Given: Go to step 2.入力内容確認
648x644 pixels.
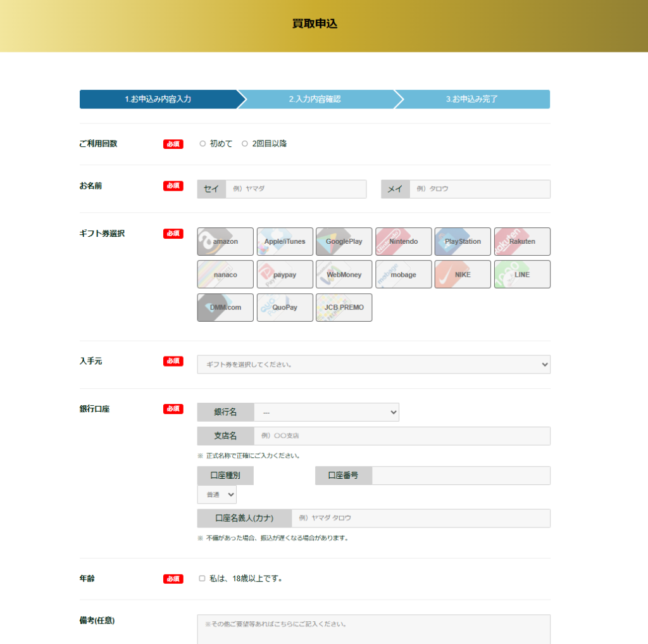Looking at the screenshot, I should click(x=315, y=99).
